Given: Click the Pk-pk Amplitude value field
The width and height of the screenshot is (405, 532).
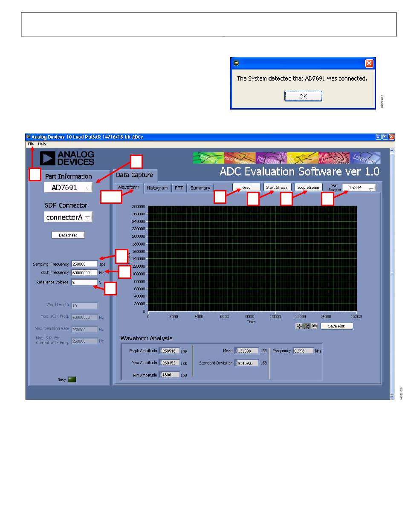Looking at the screenshot, I should (169, 351).
